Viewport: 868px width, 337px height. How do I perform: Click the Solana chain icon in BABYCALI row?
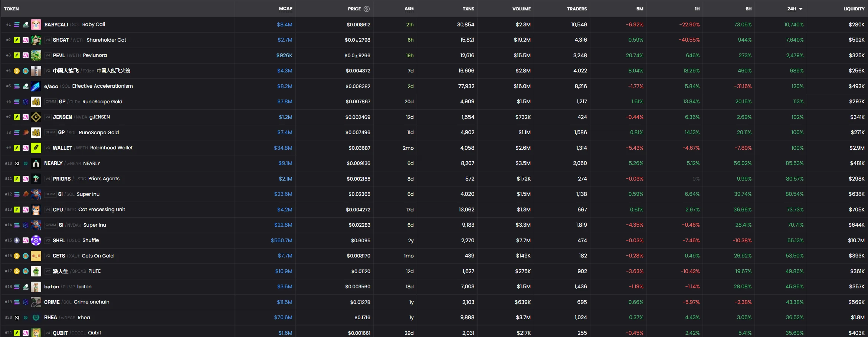click(x=17, y=25)
